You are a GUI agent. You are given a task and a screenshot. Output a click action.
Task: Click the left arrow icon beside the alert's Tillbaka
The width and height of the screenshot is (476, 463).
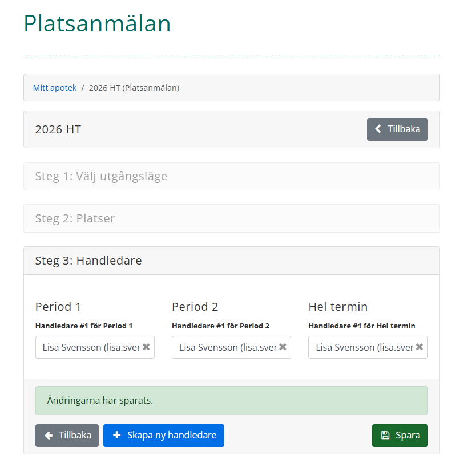(49, 436)
